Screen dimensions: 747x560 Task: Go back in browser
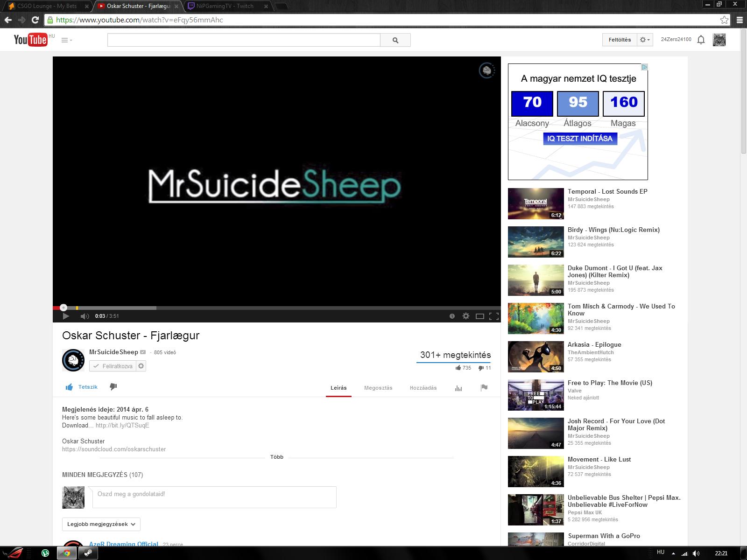pos(8,20)
